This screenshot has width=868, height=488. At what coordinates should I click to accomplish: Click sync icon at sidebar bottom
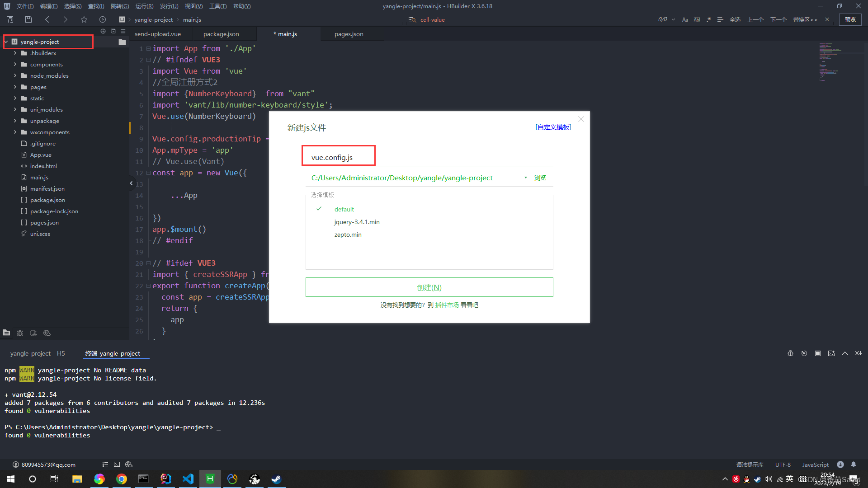click(33, 333)
